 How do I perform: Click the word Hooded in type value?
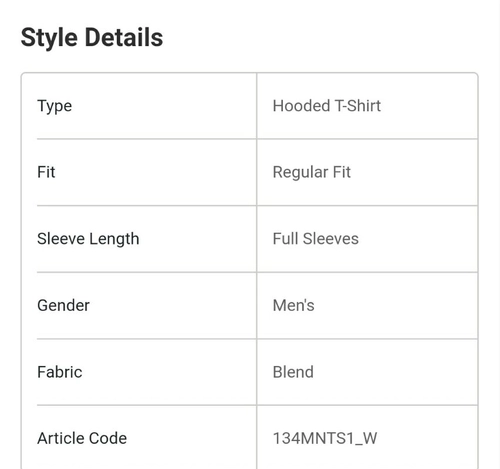click(301, 106)
